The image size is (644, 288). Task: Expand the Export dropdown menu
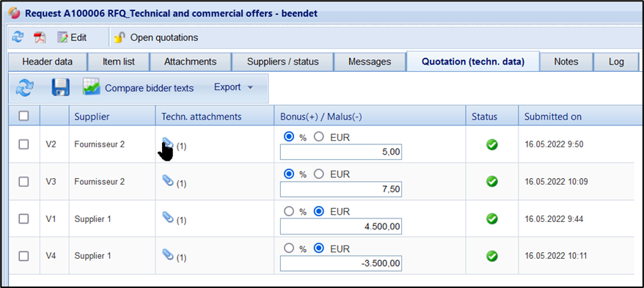(234, 87)
